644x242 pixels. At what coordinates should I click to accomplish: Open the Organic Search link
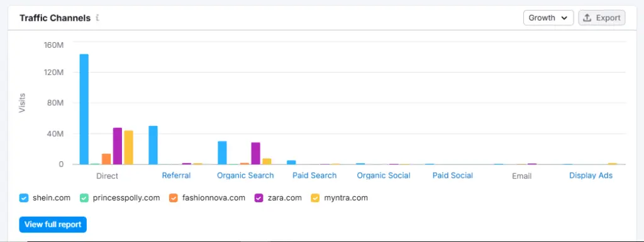[x=245, y=175]
